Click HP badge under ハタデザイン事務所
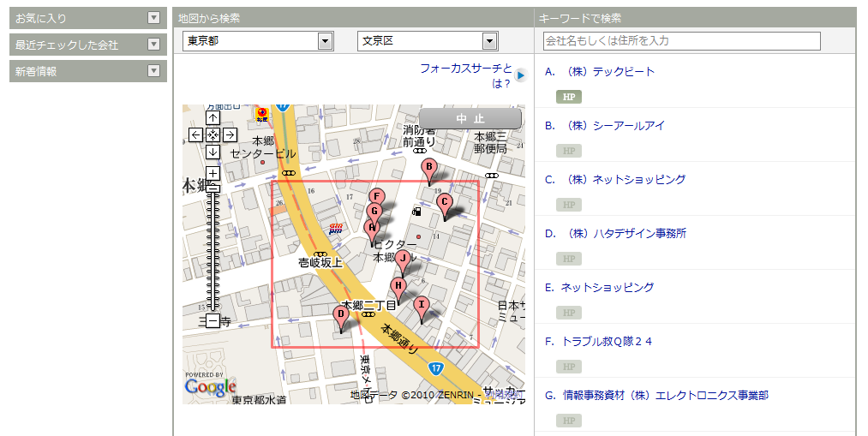 [x=568, y=259]
